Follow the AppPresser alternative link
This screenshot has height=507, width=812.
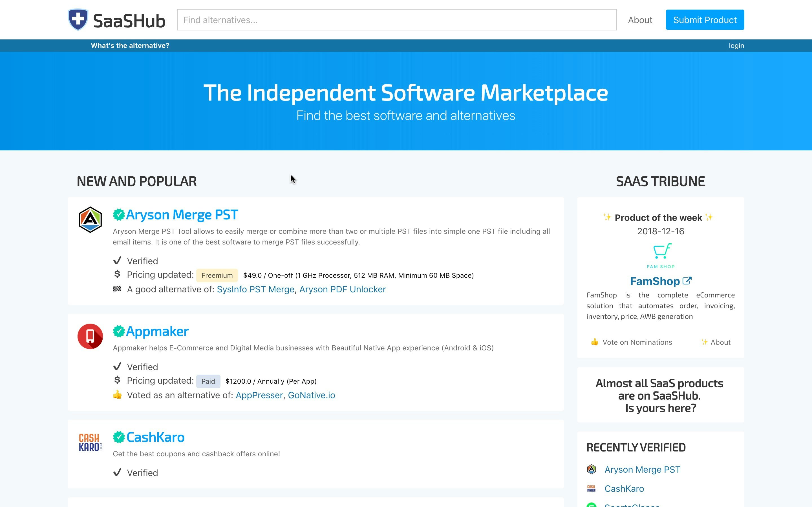coord(259,395)
